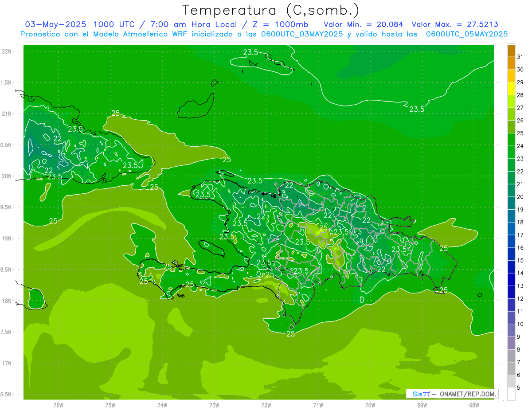Pick the yellow legend swatch between 28 and 29
Viewport: 532px width, 411px height.
point(511,89)
